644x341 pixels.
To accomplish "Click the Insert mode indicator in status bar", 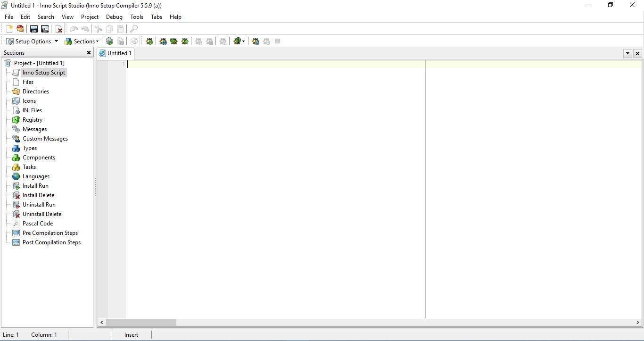I will (131, 335).
